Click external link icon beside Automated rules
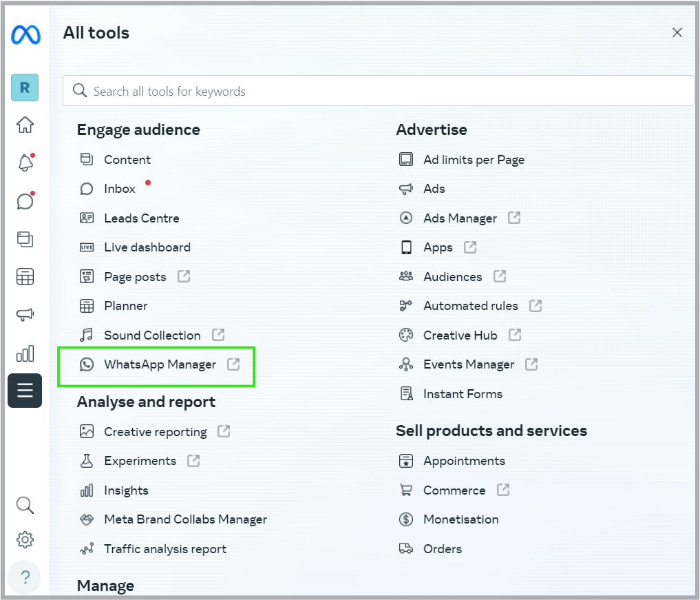Image resolution: width=700 pixels, height=600 pixels. (535, 306)
